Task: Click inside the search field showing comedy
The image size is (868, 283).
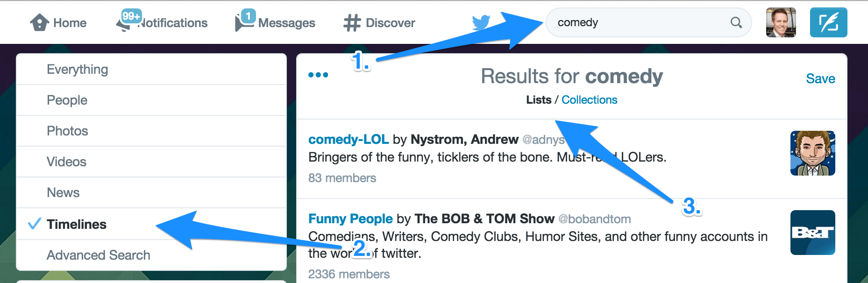Action: coord(617,22)
